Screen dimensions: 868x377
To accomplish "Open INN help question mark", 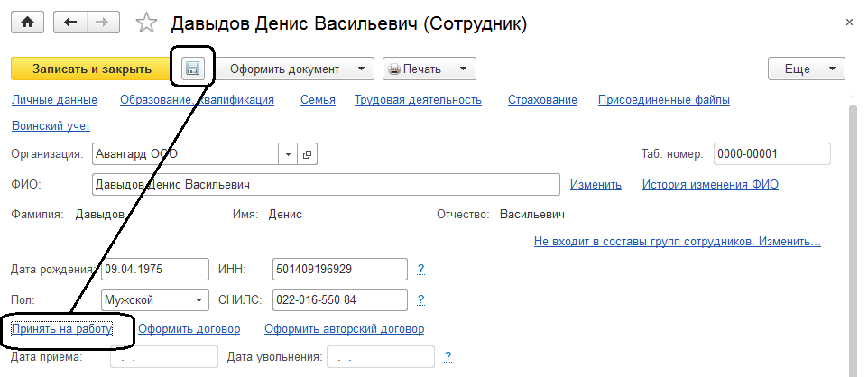I will click(x=420, y=269).
